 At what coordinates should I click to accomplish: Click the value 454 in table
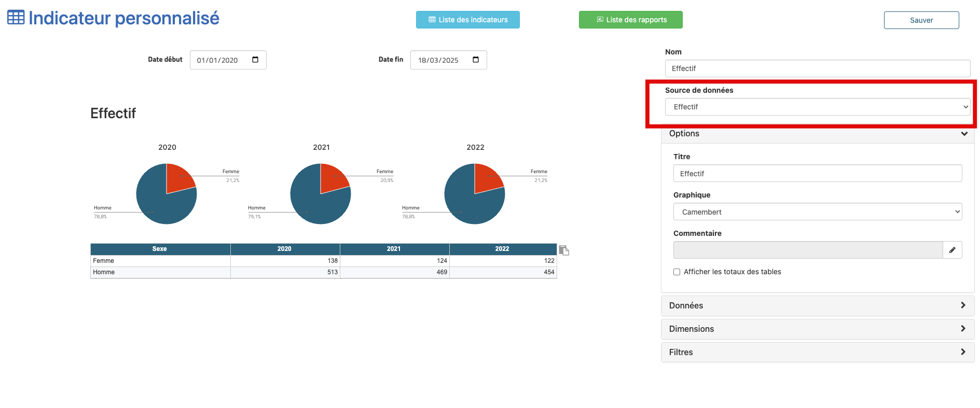[x=549, y=272]
